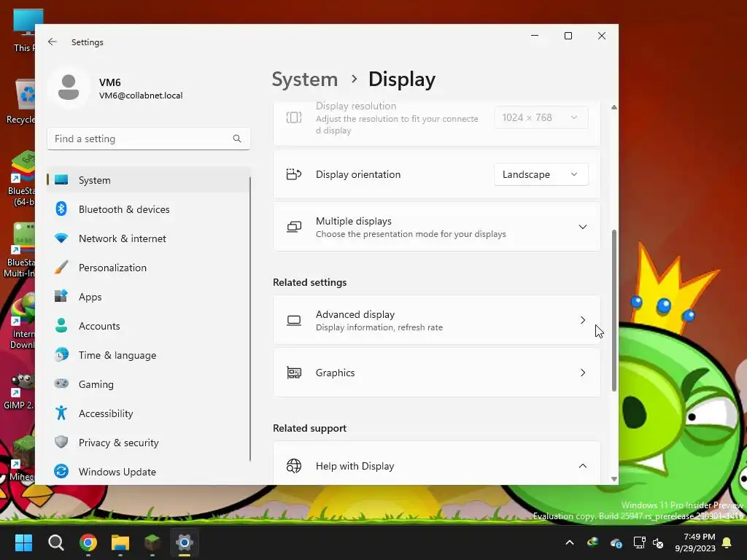Click the Help with Display globe icon
Screen dimensions: 747x560
coord(294,466)
